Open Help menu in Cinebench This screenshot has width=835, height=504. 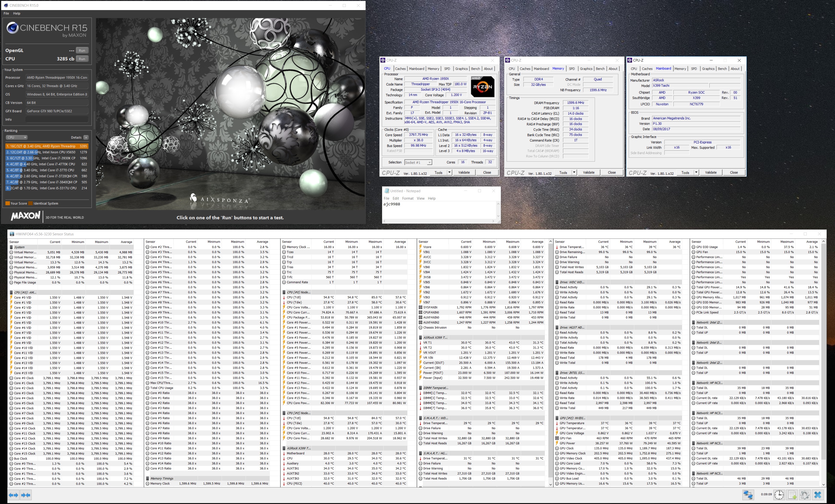point(17,13)
